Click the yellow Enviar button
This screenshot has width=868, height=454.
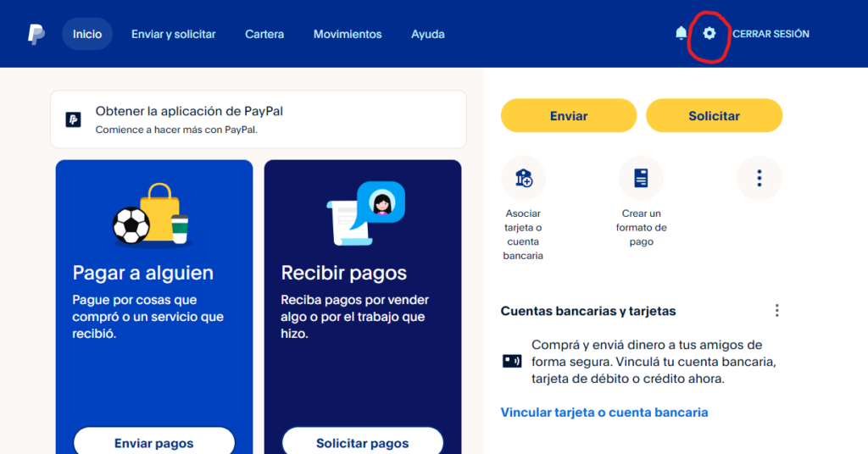click(x=569, y=115)
